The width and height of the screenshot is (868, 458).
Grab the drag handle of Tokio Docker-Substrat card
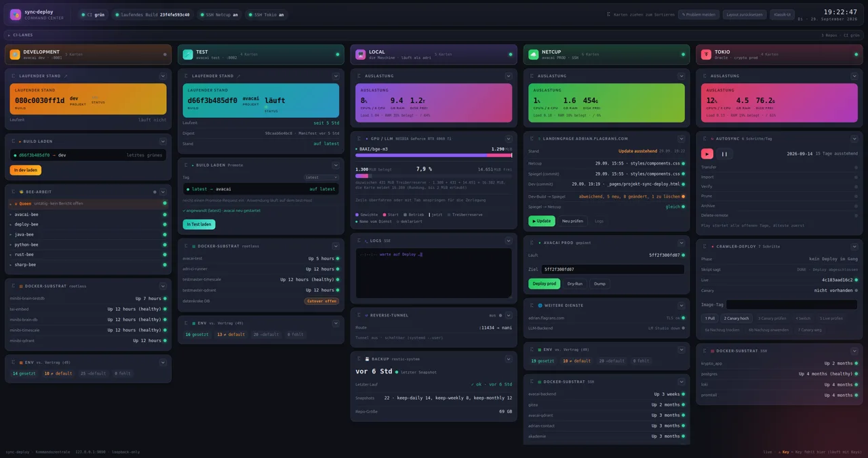click(705, 351)
